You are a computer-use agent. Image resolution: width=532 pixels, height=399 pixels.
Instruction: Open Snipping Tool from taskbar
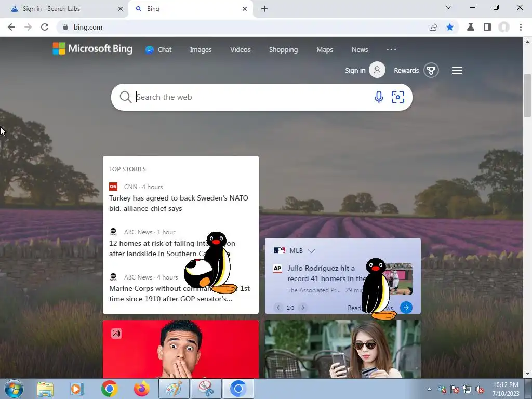(206, 389)
